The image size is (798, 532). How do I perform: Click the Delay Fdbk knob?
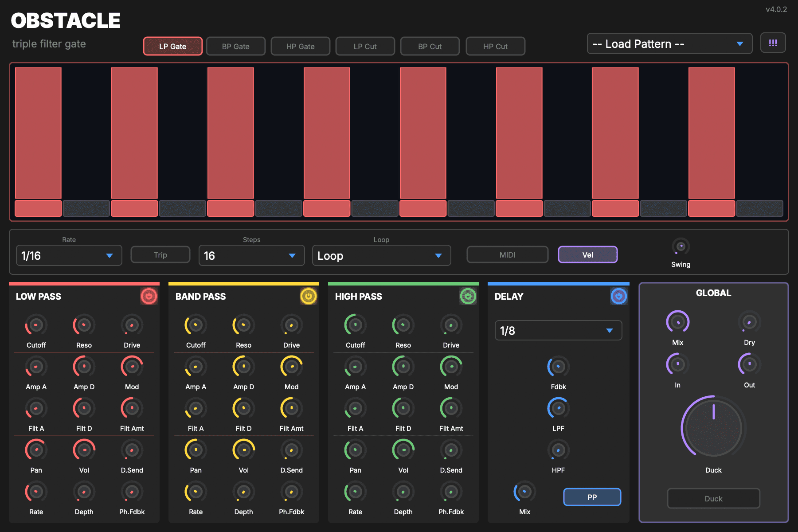click(558, 367)
